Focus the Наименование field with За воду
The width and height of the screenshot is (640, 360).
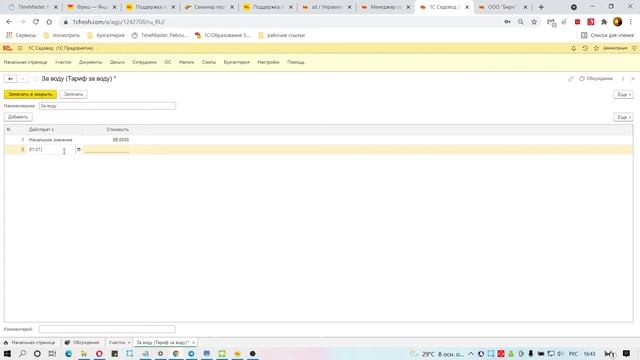(x=107, y=106)
